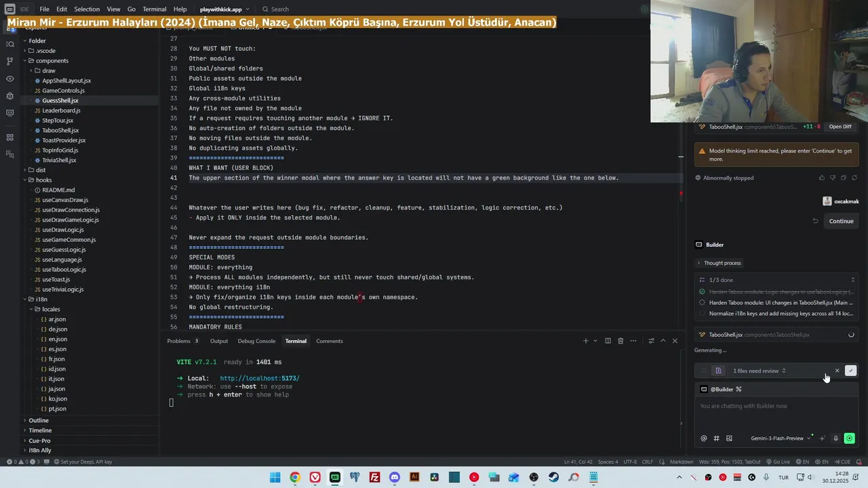Open the File menu
This screenshot has height=488, width=868.
click(x=44, y=9)
